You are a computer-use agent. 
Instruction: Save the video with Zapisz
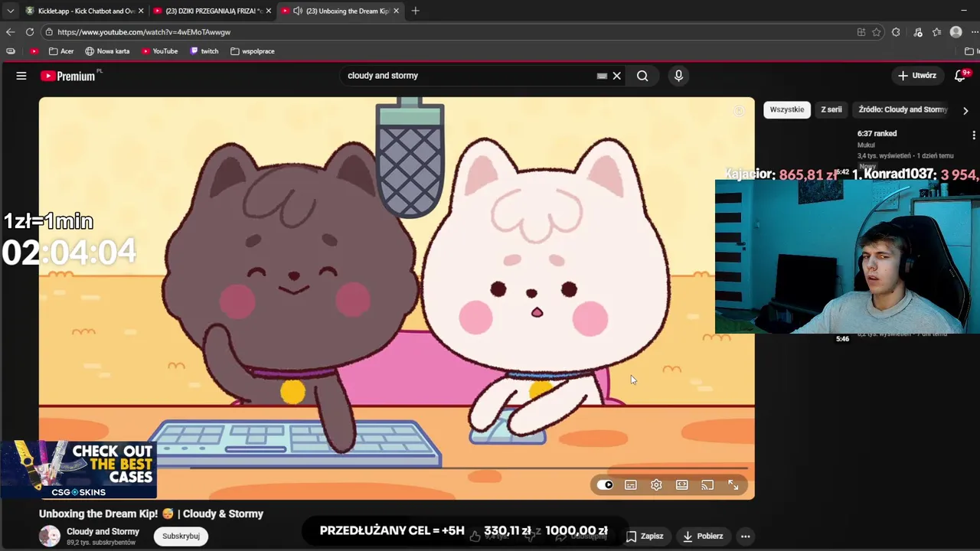(x=645, y=536)
